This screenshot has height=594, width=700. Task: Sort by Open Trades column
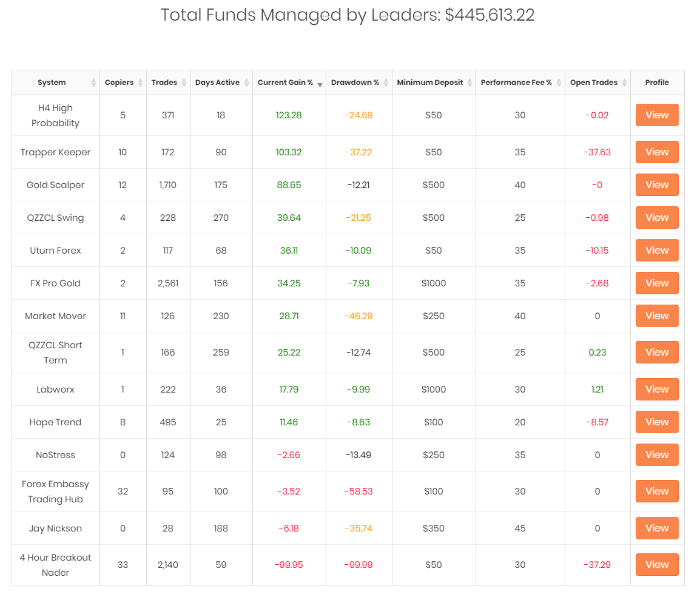[594, 83]
